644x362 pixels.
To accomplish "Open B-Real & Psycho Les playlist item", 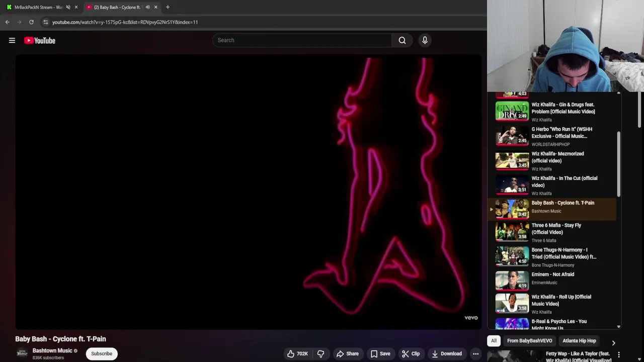I will (552, 324).
